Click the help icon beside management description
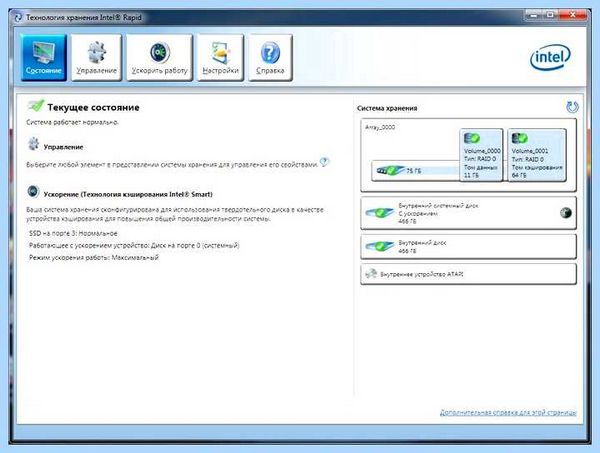 click(x=324, y=162)
